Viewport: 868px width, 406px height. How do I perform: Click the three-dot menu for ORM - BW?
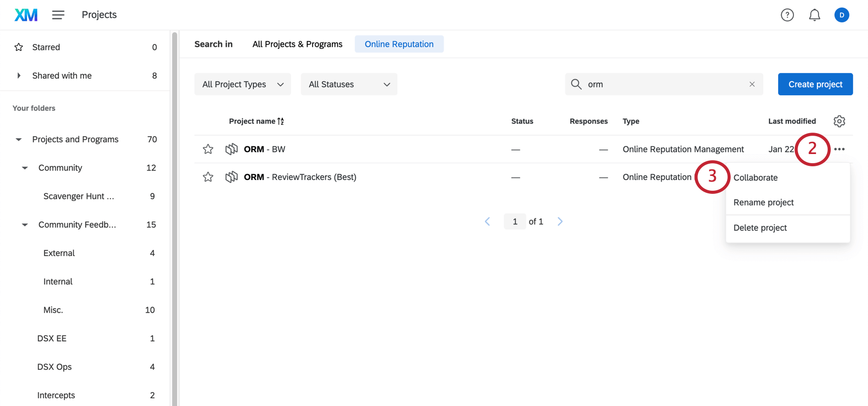(839, 149)
